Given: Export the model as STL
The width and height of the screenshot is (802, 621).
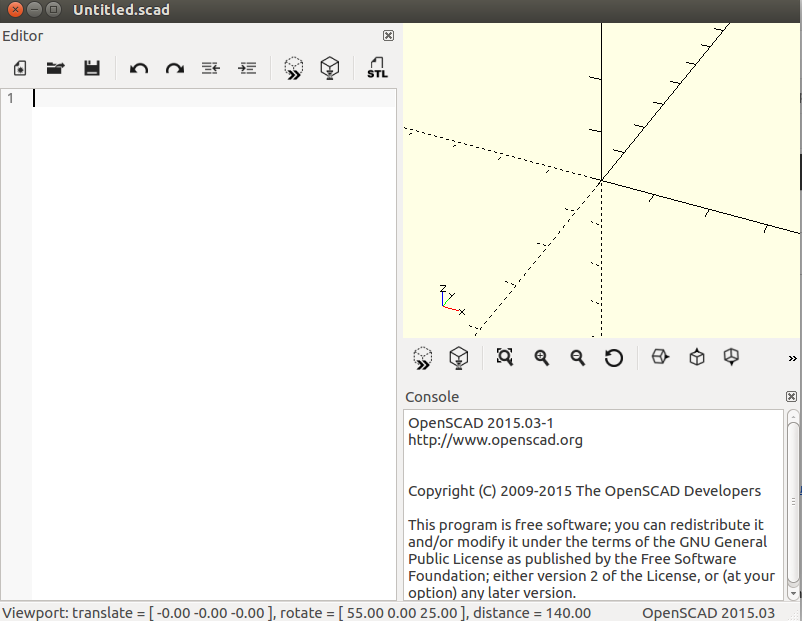Looking at the screenshot, I should [x=377, y=68].
